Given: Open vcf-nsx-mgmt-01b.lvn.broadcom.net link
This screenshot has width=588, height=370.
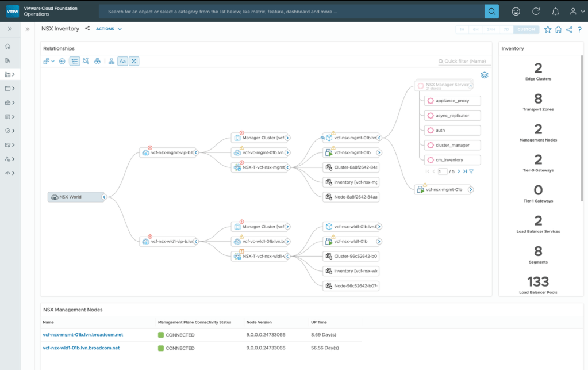Looking at the screenshot, I should (x=83, y=335).
